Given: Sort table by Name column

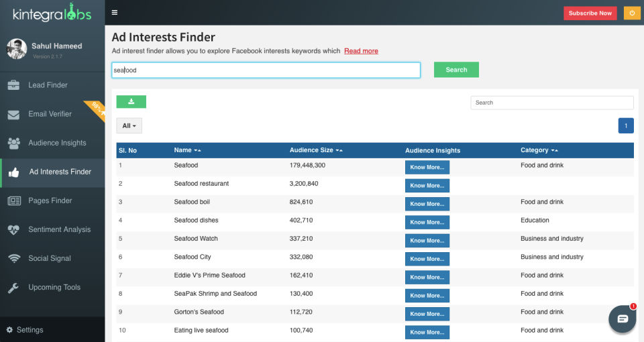Looking at the screenshot, I should click(187, 150).
